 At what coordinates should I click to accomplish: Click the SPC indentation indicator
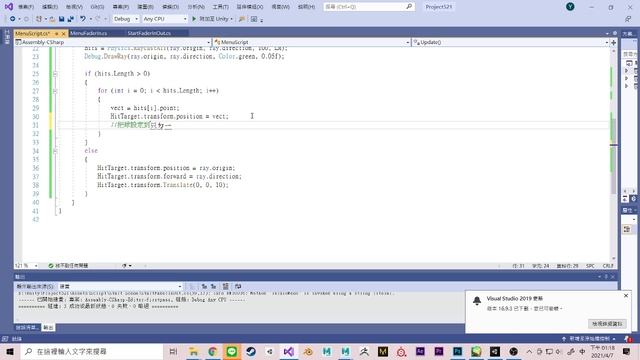coord(590,266)
